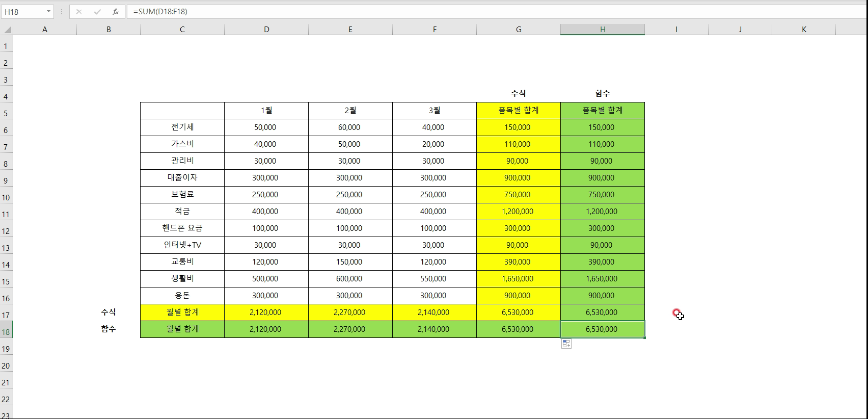Viewport: 868px width, 419px height.
Task: Select green row 18 2월 total 2,270,000
Action: (x=350, y=329)
